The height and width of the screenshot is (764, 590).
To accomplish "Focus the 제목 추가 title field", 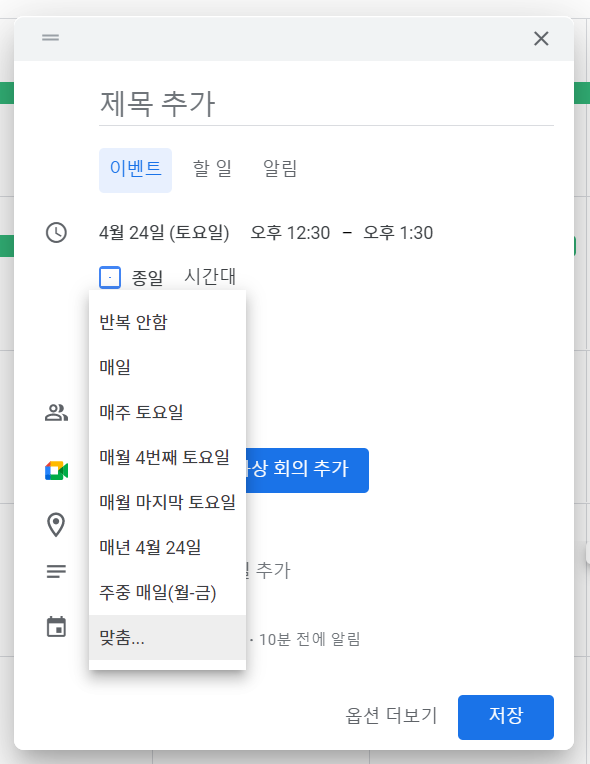I will [x=326, y=104].
